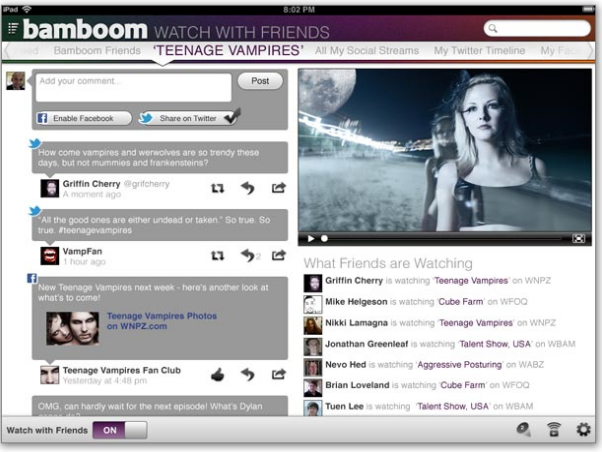Viewport: 602px width, 452px height.
Task: Click the Nevo Hed name
Action: point(346,364)
